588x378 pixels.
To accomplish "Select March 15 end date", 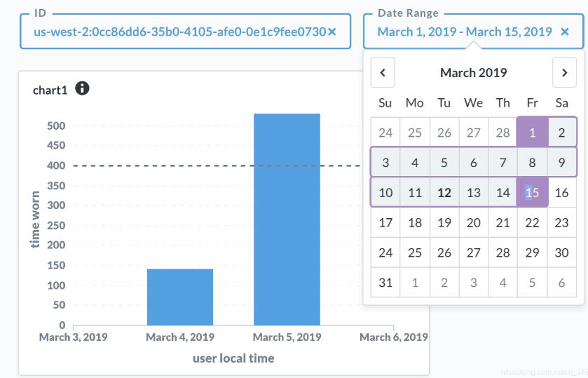I will point(532,193).
